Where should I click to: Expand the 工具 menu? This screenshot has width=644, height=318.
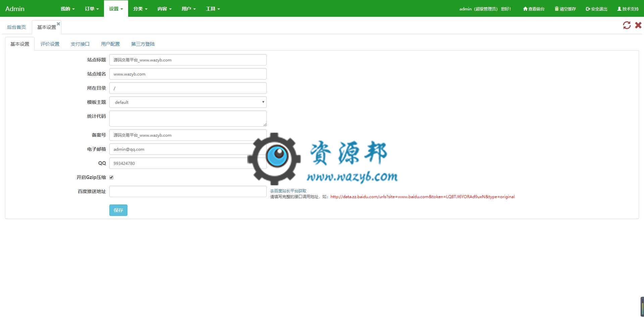213,9
